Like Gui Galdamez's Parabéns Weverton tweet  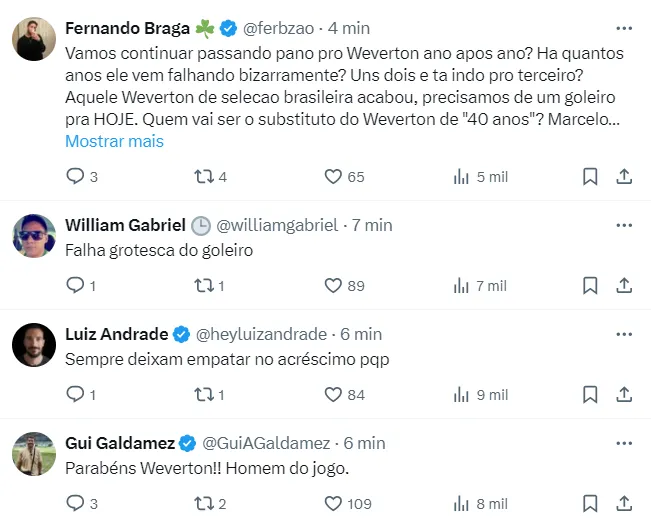333,504
